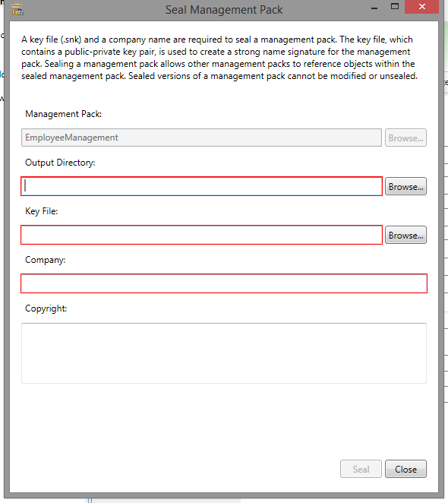Select the Company name input box

pos(224,283)
